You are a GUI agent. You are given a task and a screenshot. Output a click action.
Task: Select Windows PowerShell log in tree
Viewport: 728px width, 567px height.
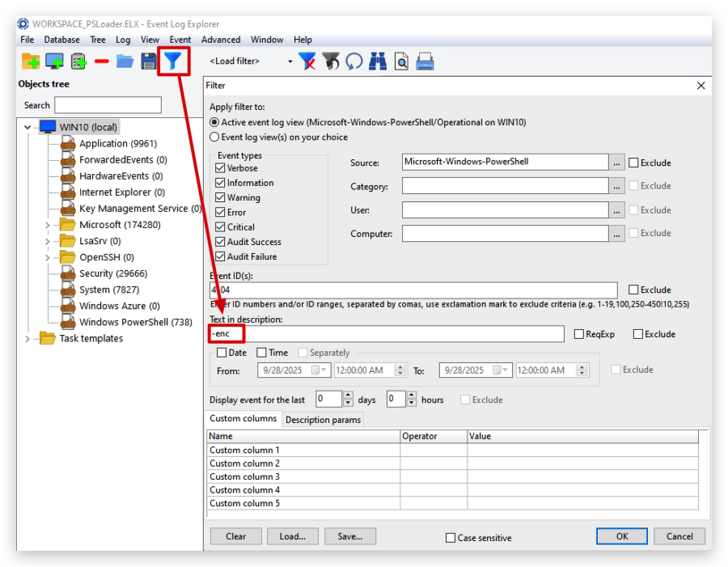[x=136, y=322]
